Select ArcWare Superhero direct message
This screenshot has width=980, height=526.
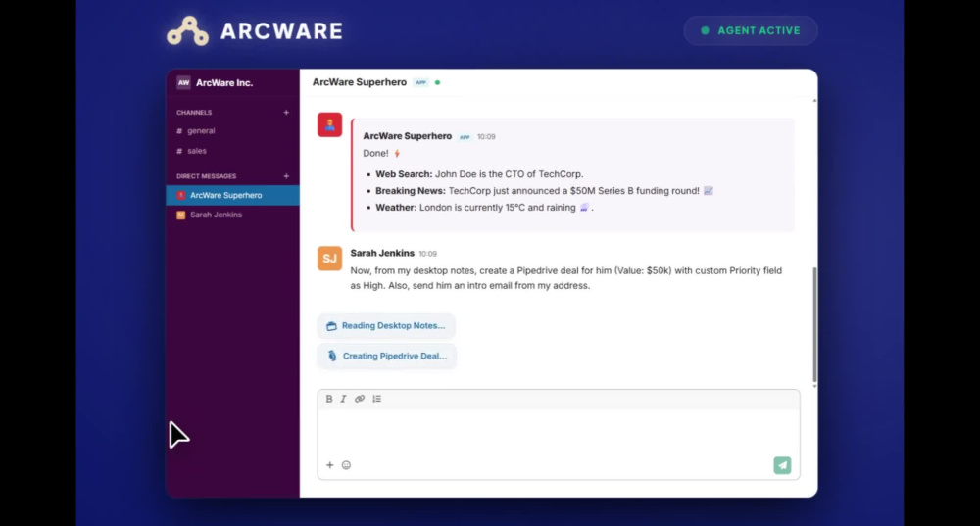tap(232, 196)
